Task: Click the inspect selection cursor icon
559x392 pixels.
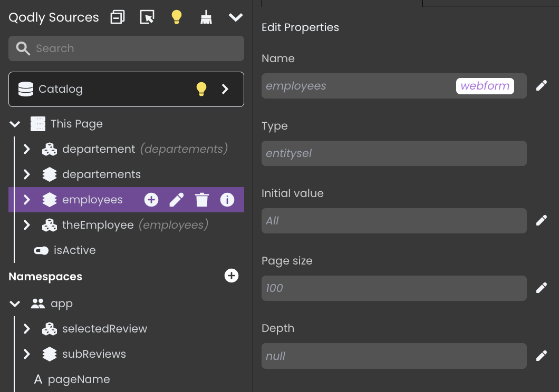Action: (147, 17)
